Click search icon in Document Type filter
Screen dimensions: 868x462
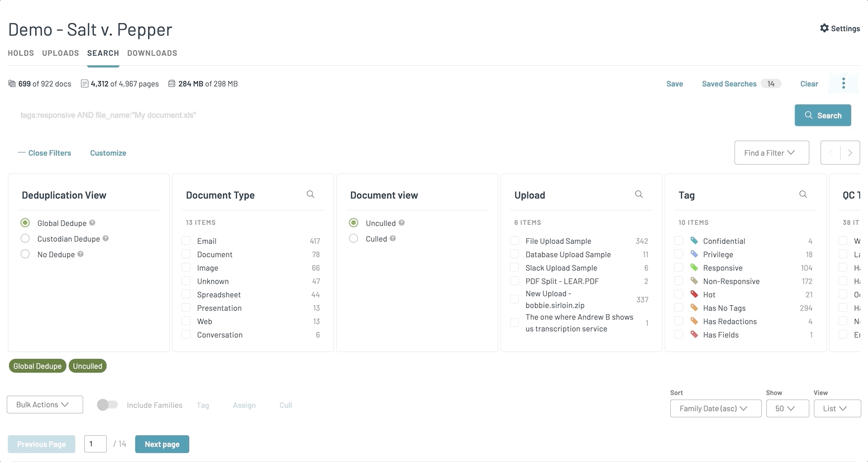tap(311, 194)
